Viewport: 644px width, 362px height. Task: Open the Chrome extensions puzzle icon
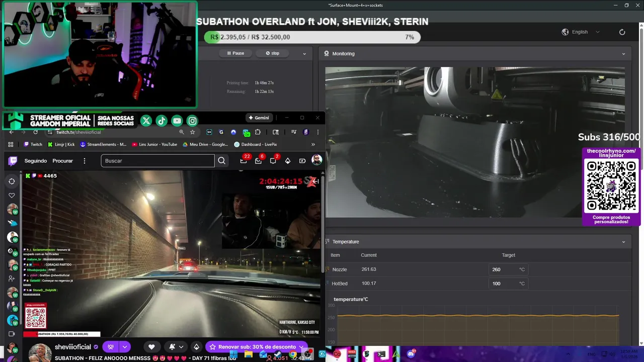(x=258, y=132)
